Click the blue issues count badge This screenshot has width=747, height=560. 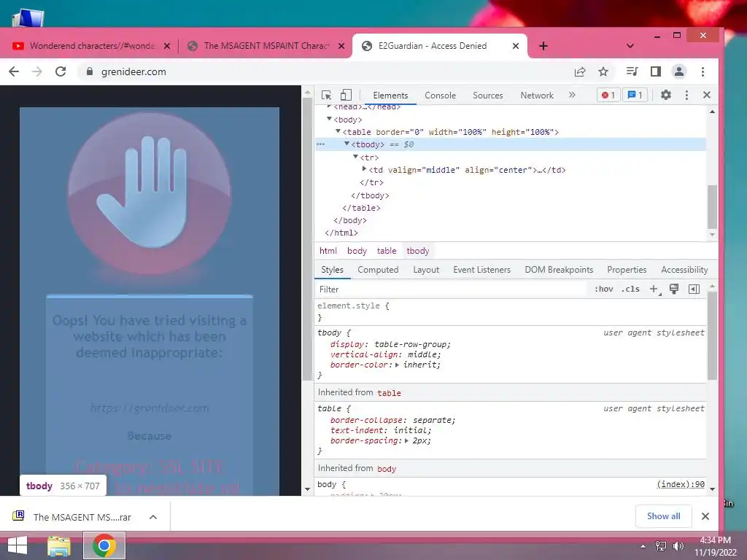(635, 96)
